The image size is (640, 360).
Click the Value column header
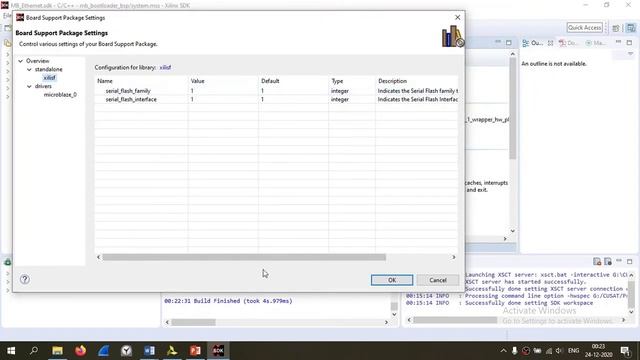[223, 81]
